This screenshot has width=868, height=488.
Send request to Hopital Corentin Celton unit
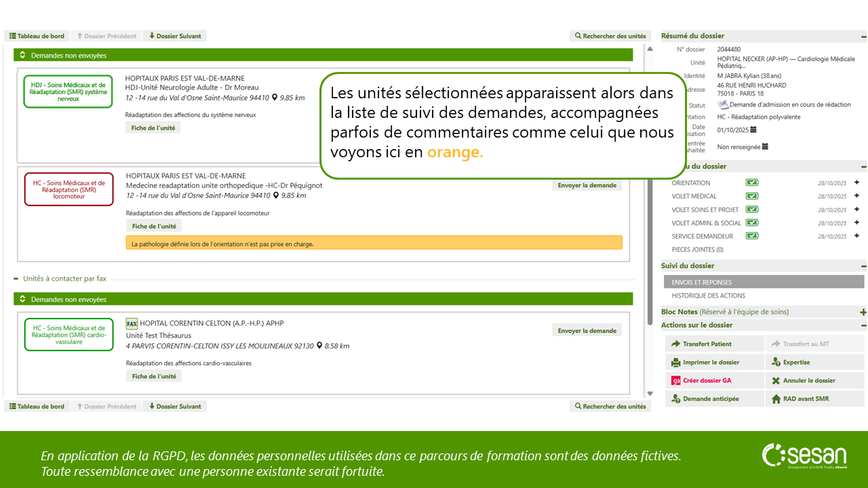587,331
